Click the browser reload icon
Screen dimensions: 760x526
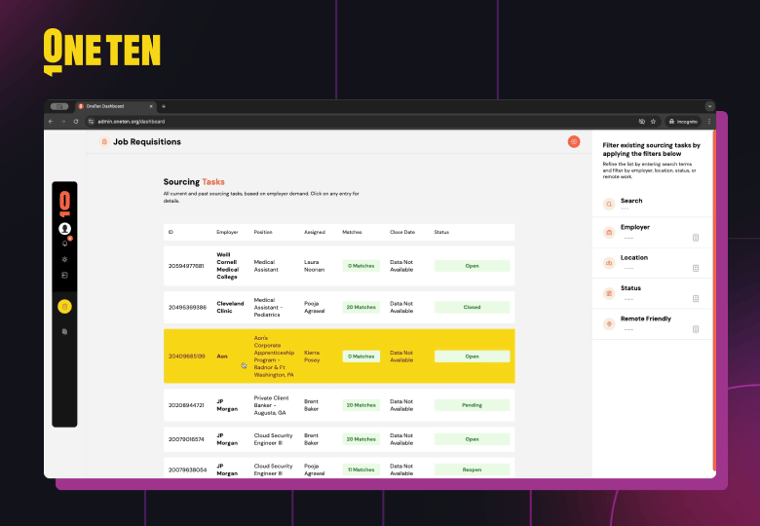click(76, 121)
